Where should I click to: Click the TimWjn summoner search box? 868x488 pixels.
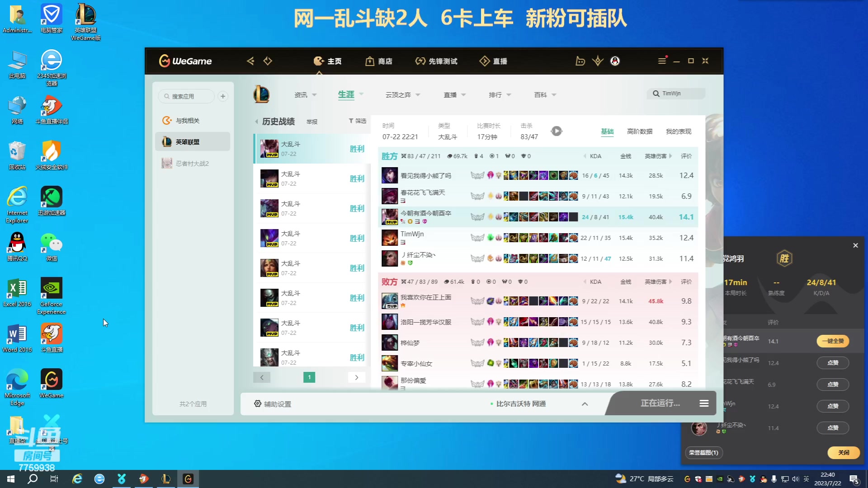(x=676, y=94)
